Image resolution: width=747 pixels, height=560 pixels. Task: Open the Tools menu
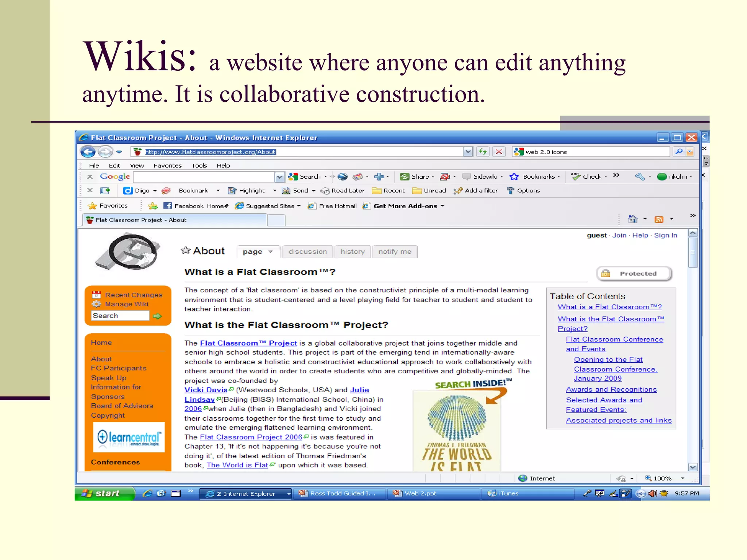coord(199,166)
